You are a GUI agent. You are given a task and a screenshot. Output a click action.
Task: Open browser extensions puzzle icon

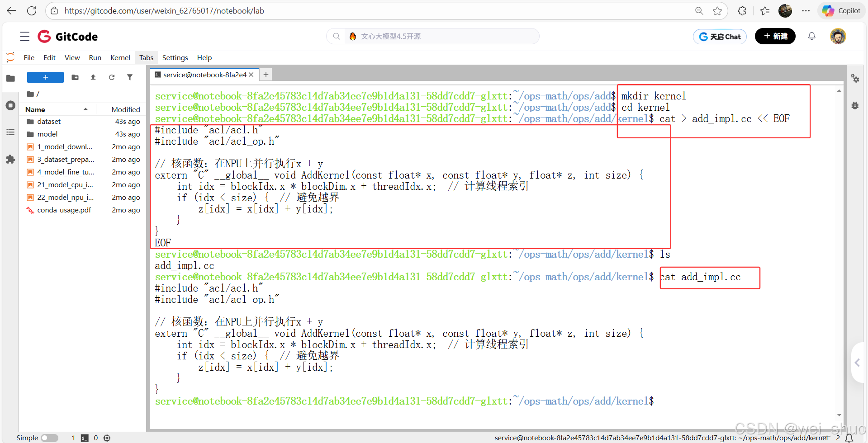coord(742,11)
